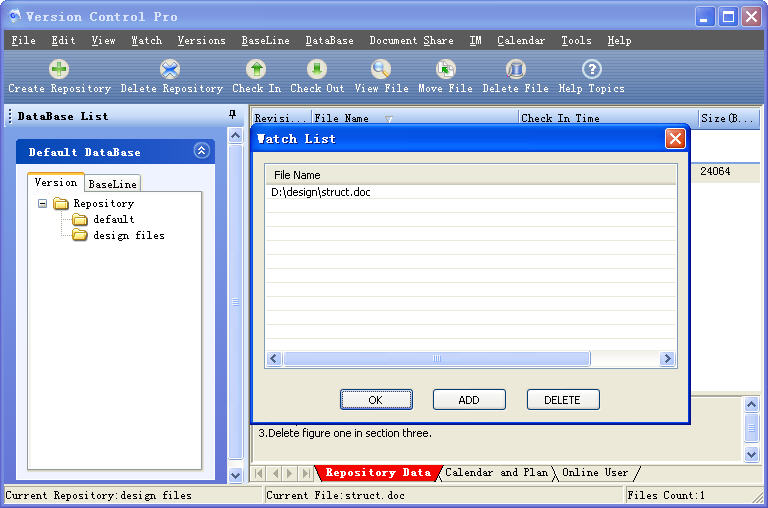Click Current File: struct.doc status text

click(336, 495)
